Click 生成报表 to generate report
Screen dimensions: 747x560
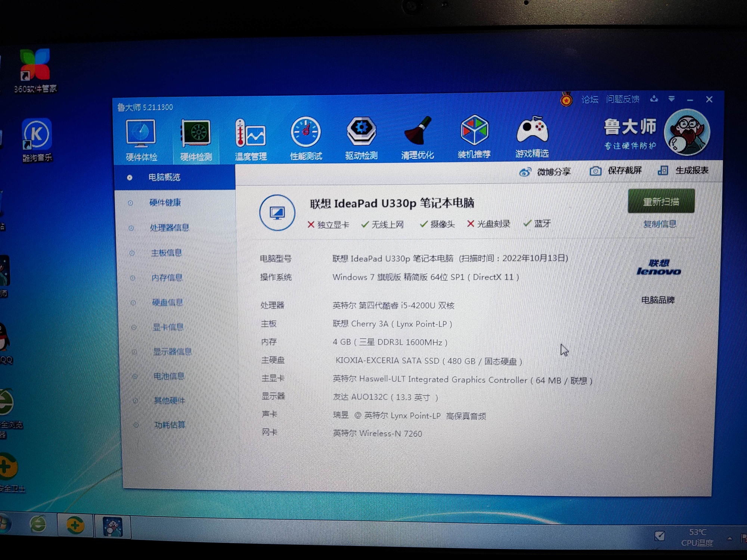pyautogui.click(x=683, y=170)
